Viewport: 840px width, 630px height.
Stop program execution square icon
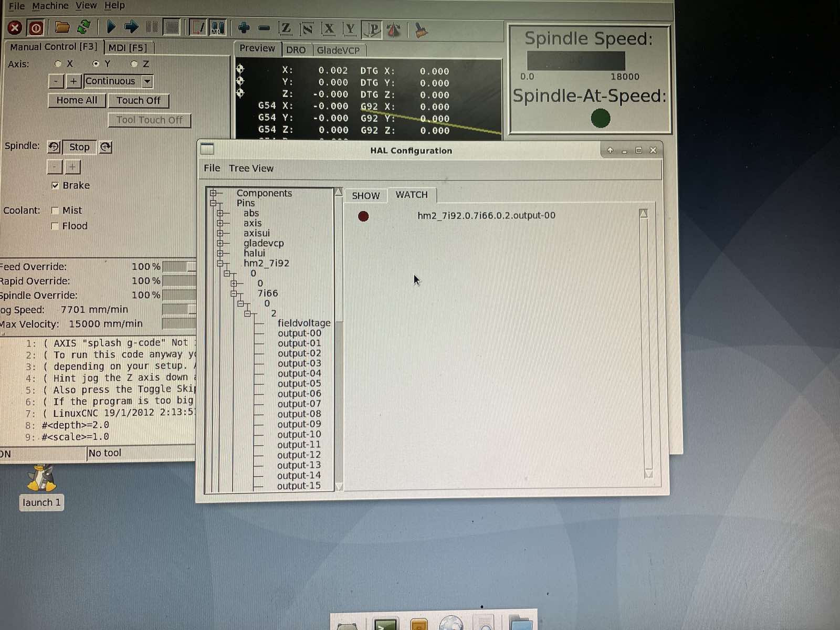click(x=171, y=27)
